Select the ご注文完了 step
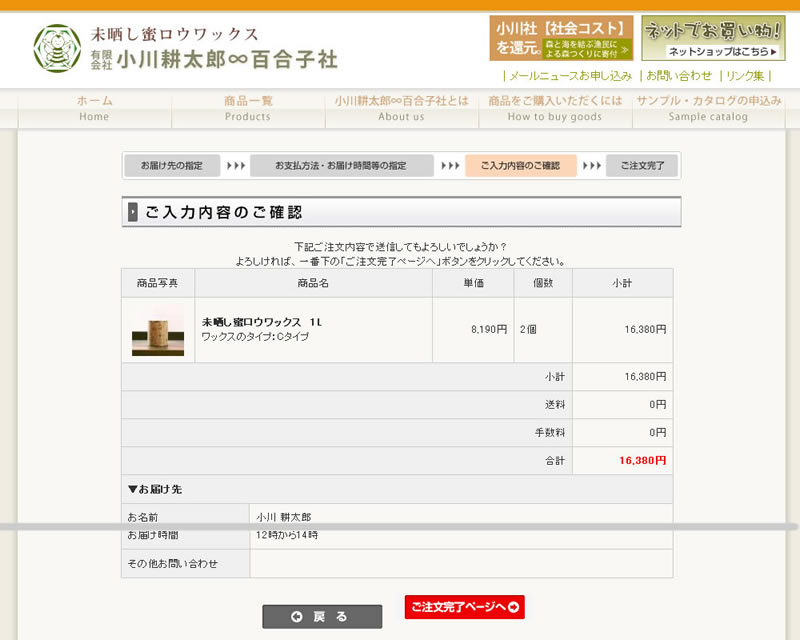This screenshot has width=800, height=640. pos(641,165)
